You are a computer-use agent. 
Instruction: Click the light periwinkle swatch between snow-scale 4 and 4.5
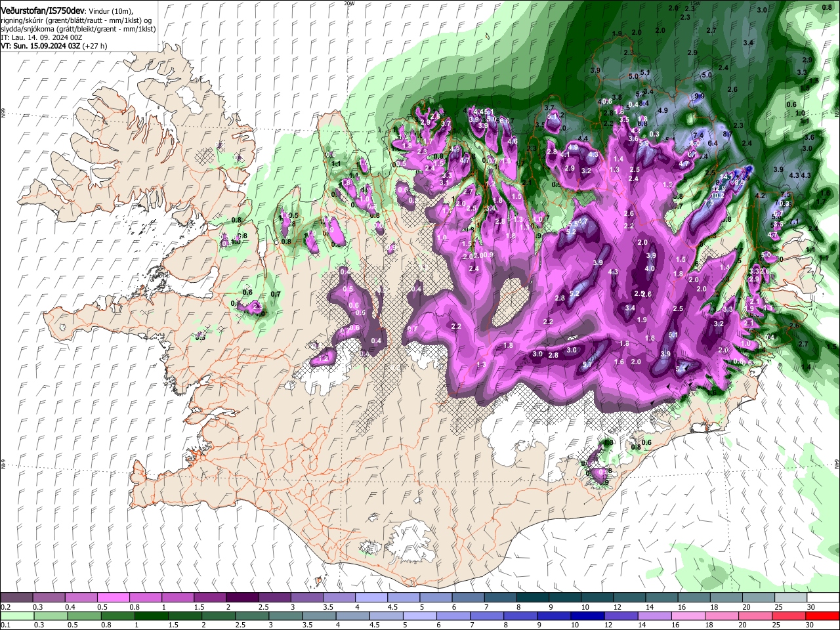(371, 598)
